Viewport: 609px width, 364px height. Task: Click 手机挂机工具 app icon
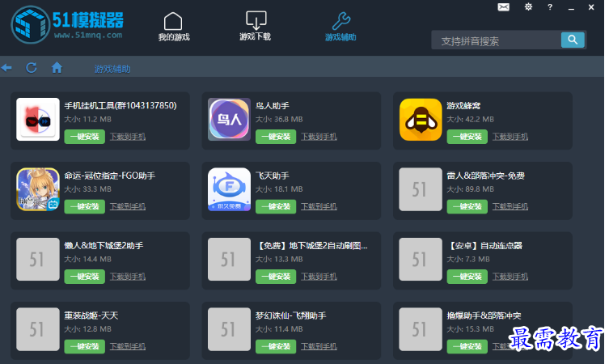tap(38, 119)
